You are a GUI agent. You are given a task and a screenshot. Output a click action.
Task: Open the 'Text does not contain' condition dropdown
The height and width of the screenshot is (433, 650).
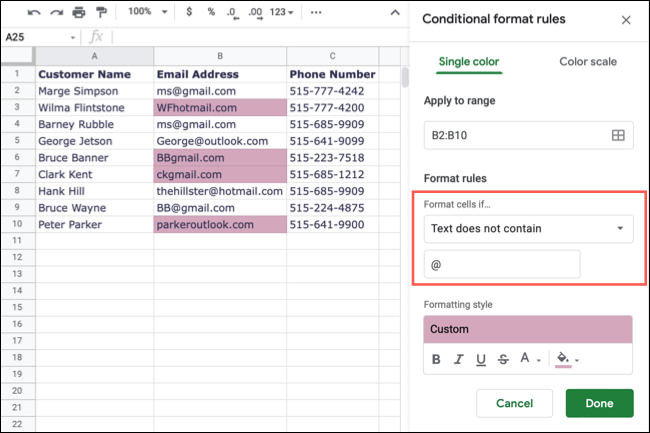528,229
